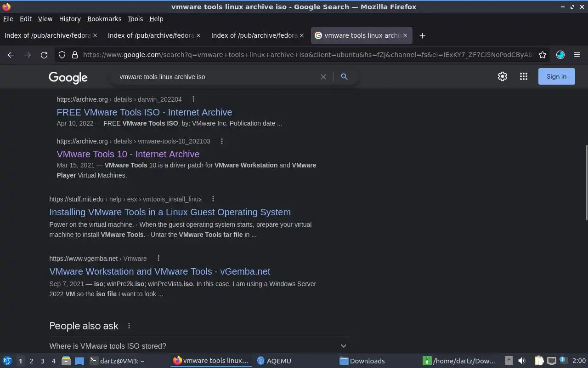Open Google quick settings gear

pyautogui.click(x=503, y=77)
